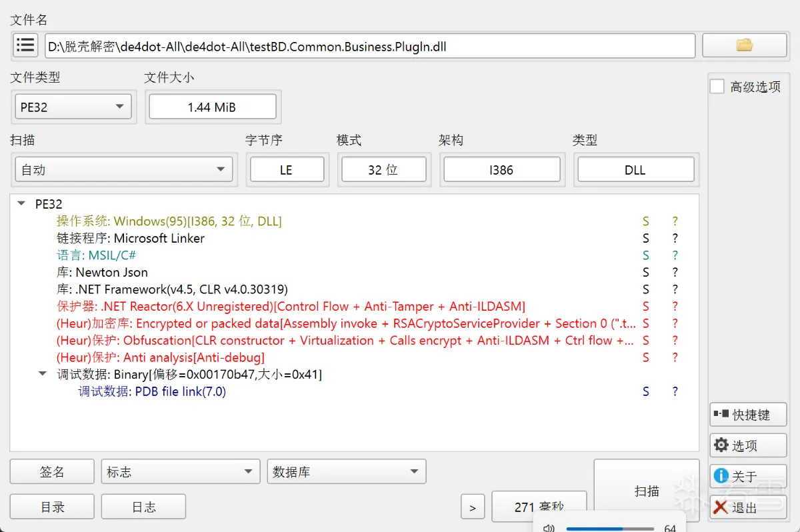Open the 标志 dropdown

click(181, 472)
